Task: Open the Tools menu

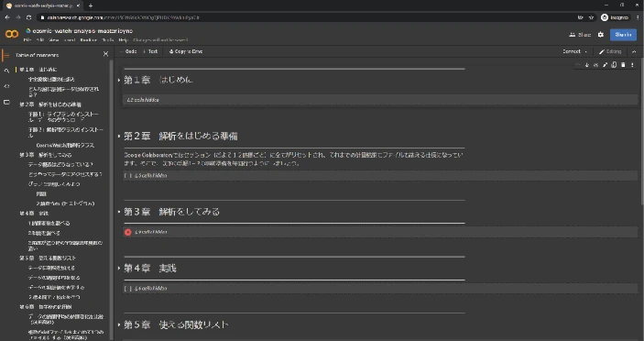Action: [107, 40]
